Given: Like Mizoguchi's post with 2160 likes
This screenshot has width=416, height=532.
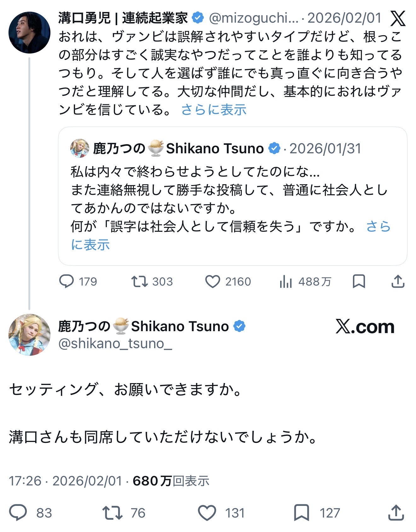Looking at the screenshot, I should point(213,281).
